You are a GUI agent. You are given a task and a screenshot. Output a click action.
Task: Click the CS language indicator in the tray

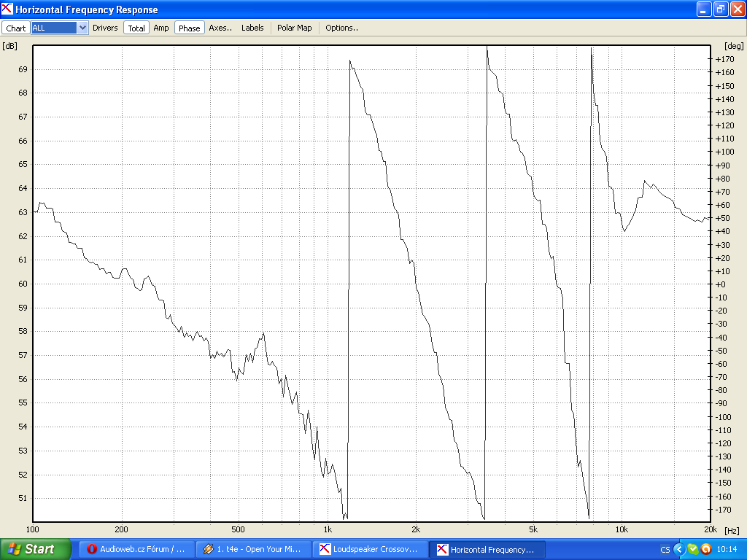tap(665, 550)
